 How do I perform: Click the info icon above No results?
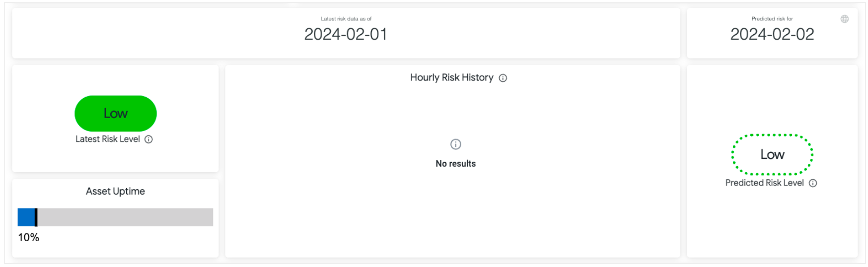pyautogui.click(x=455, y=144)
